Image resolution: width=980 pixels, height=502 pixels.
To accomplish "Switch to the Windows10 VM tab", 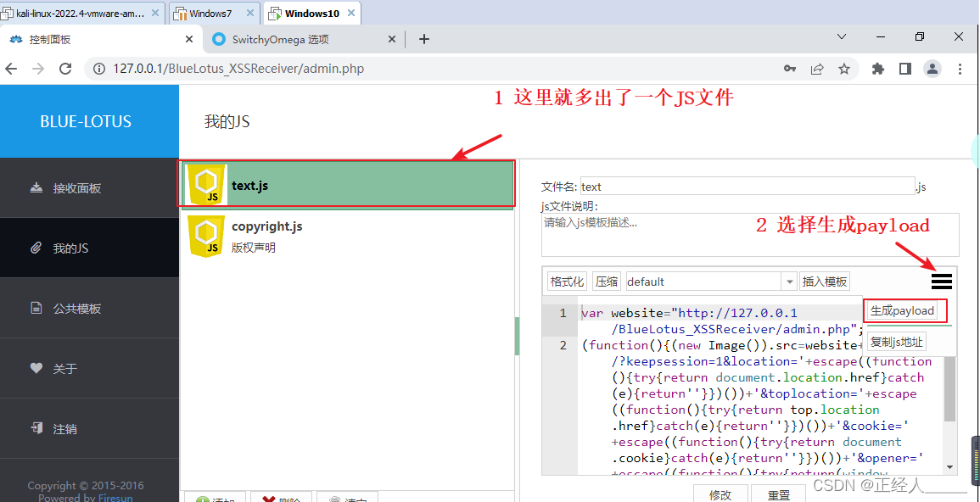I will 312,13.
